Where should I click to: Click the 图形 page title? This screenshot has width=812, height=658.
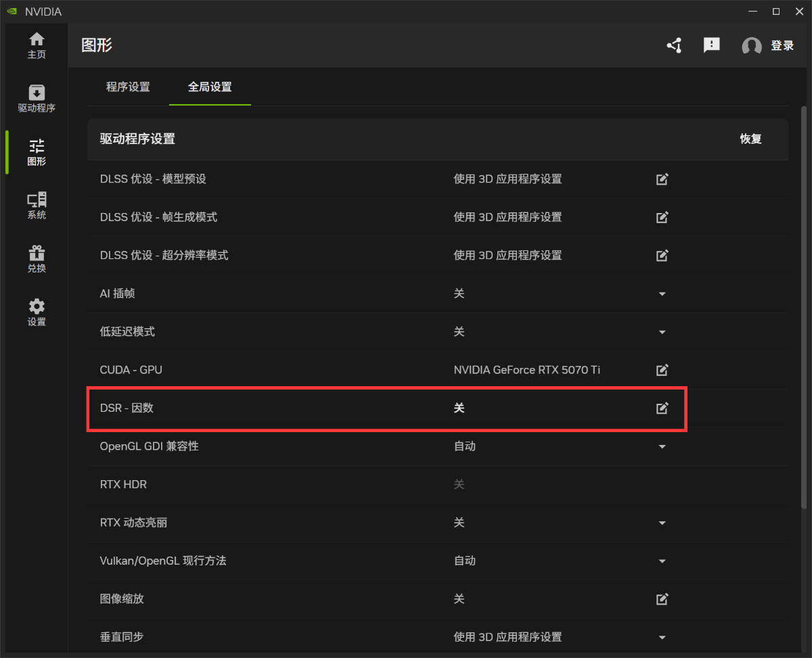[x=97, y=45]
